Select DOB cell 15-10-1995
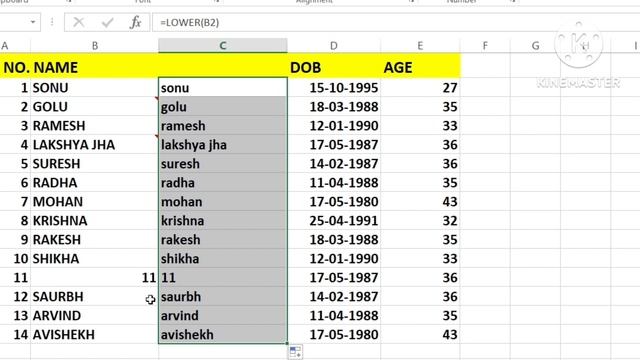The width and height of the screenshot is (640, 360). [334, 87]
